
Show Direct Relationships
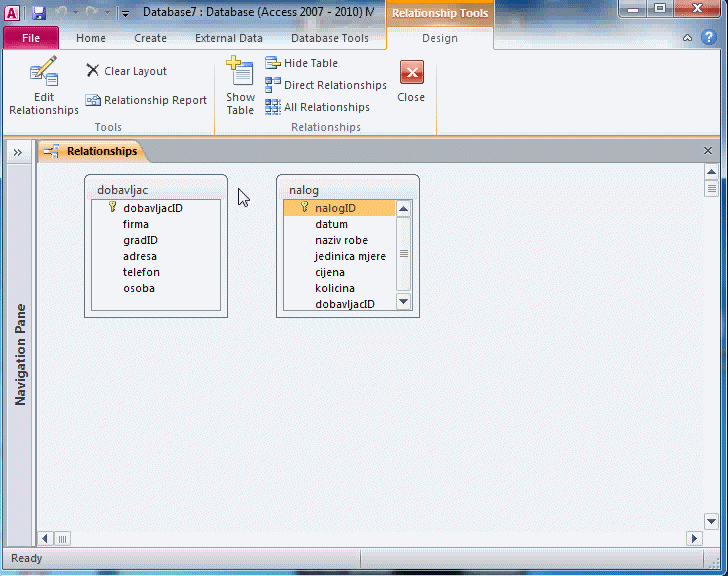(326, 85)
